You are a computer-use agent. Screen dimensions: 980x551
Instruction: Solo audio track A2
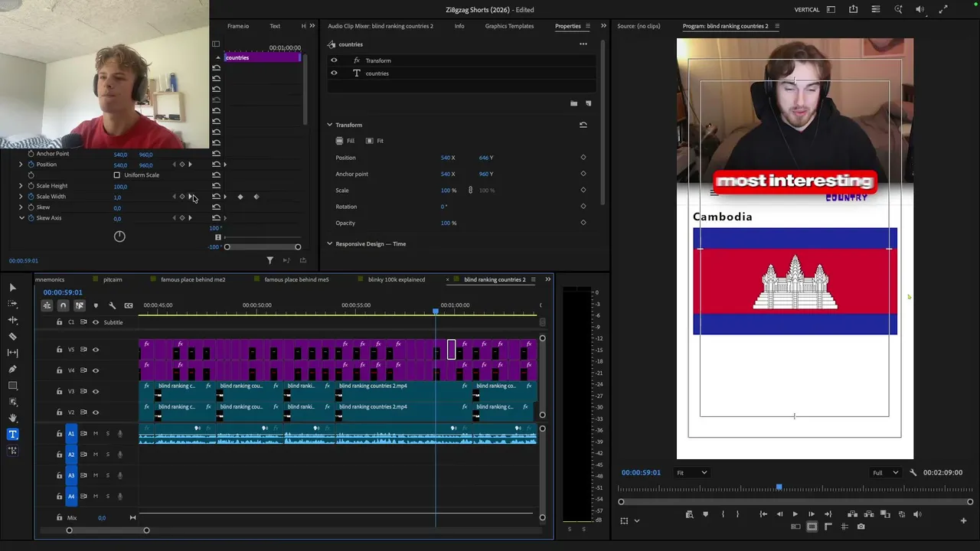coord(108,455)
